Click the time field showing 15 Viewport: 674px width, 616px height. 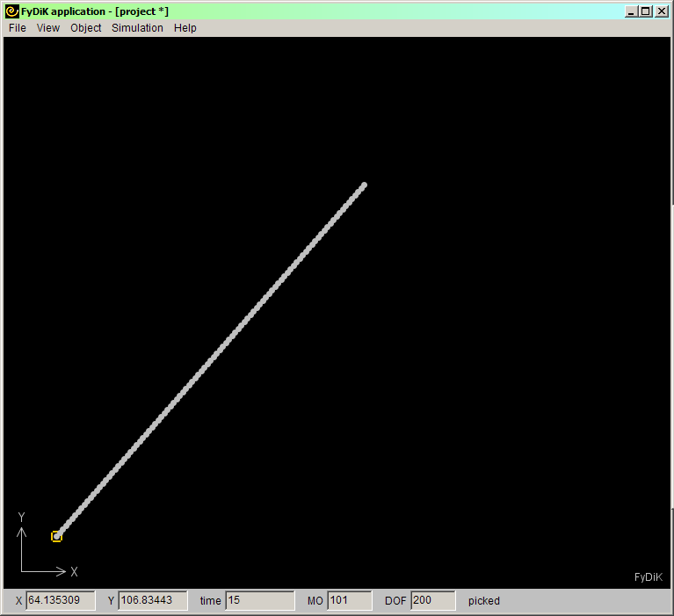tap(260, 600)
